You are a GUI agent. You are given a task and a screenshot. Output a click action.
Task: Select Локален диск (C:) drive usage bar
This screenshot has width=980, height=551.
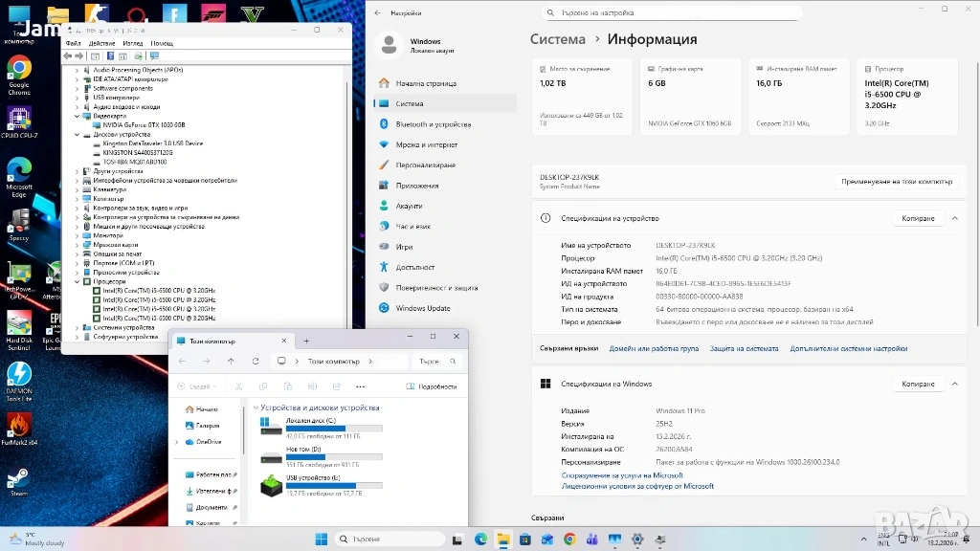pyautogui.click(x=334, y=429)
